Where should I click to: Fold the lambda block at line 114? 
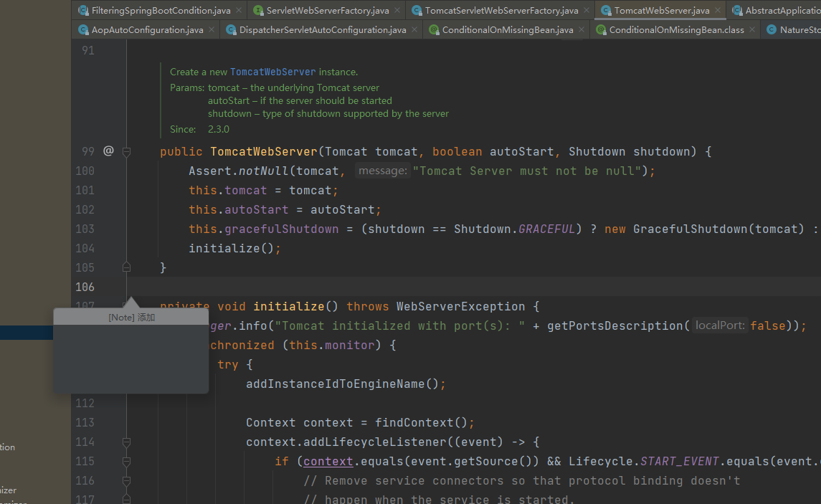point(126,442)
